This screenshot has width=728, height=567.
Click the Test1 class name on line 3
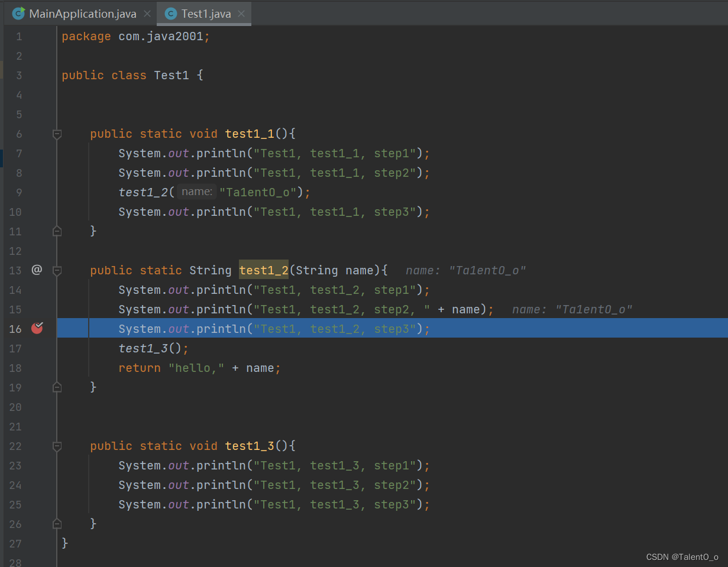(172, 75)
